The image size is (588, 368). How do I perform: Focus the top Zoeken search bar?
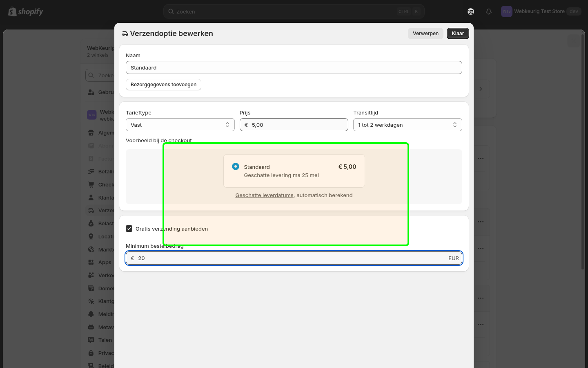pyautogui.click(x=294, y=11)
